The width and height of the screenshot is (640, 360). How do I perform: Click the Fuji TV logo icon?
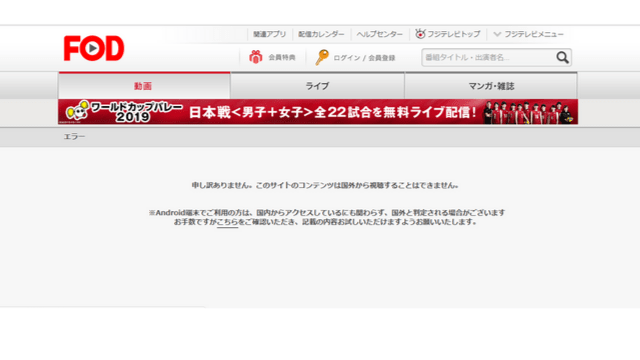pyautogui.click(x=420, y=34)
